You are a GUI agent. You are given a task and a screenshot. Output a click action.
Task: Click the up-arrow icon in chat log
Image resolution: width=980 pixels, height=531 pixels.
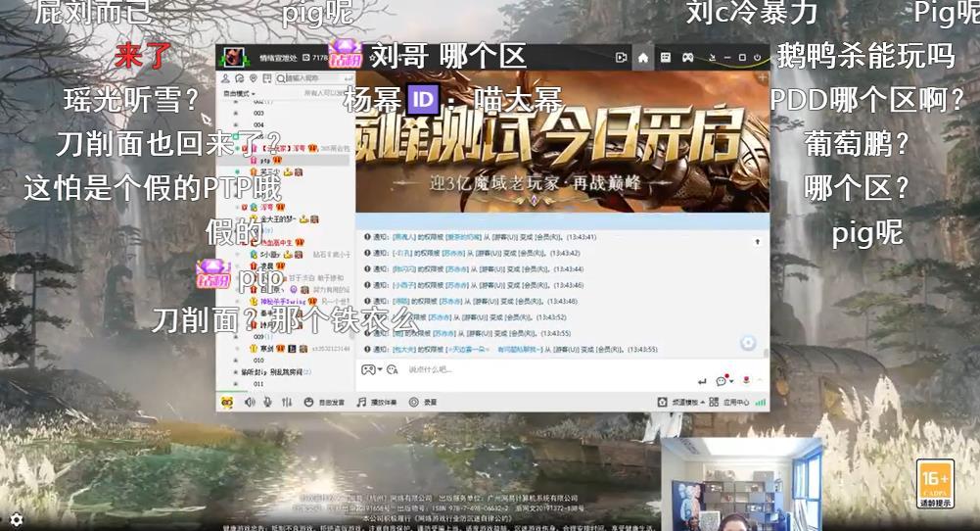click(x=758, y=241)
